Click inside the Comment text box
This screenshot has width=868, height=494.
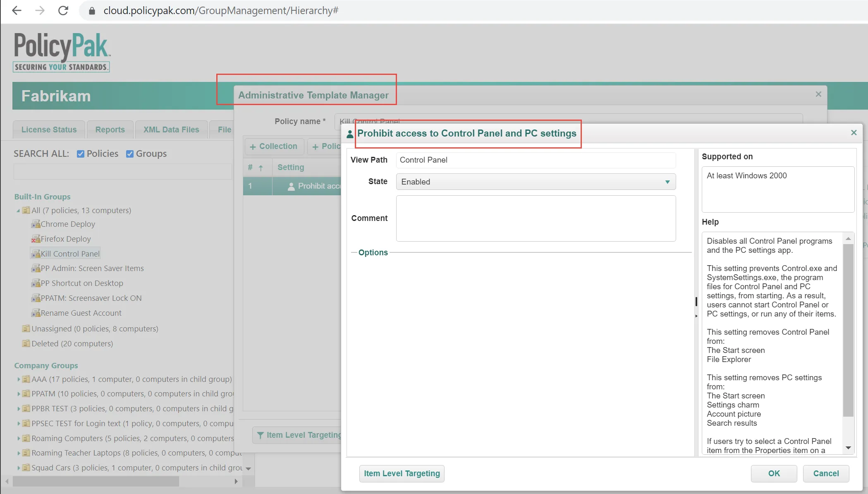(536, 218)
